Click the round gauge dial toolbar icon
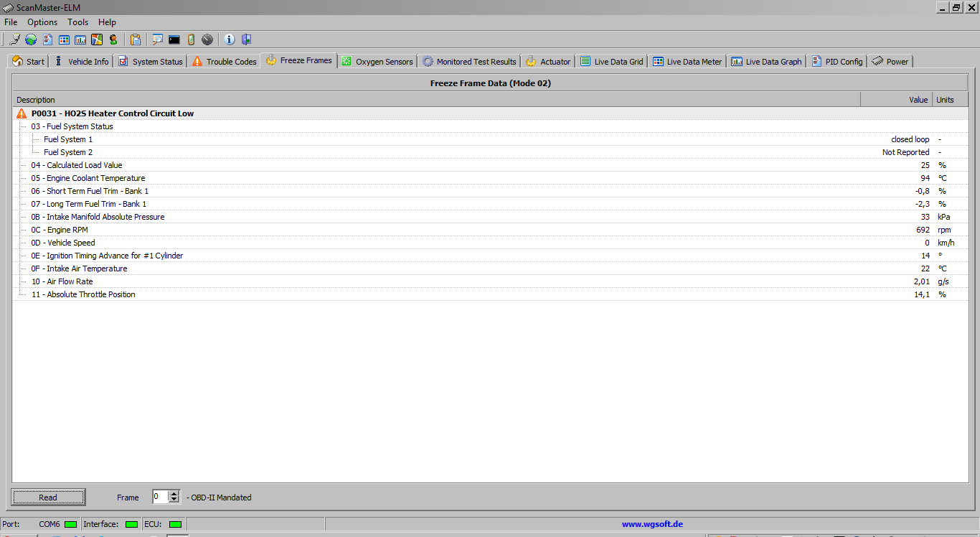This screenshot has width=980, height=537. click(x=207, y=39)
